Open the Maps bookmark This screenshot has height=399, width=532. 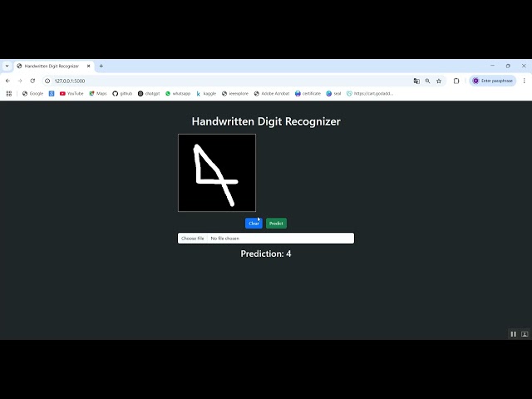tap(98, 94)
